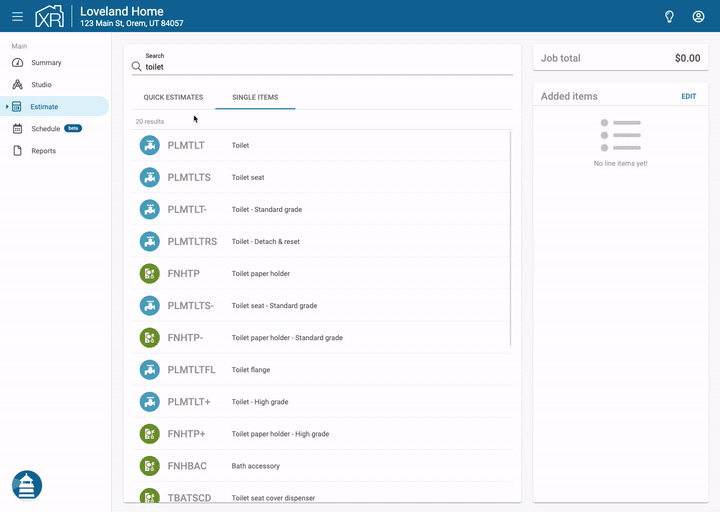Click the plumbing icon for PLMTLTS Toilet seat

coord(150,177)
